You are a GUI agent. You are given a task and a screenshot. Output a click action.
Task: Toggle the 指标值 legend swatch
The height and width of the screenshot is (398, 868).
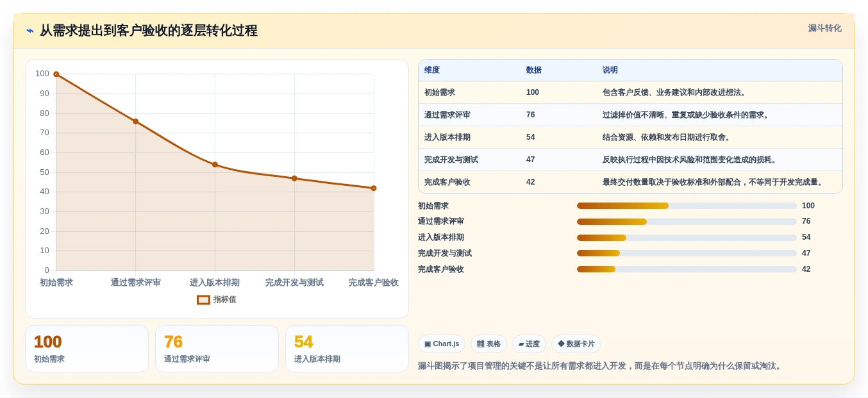[x=203, y=299]
